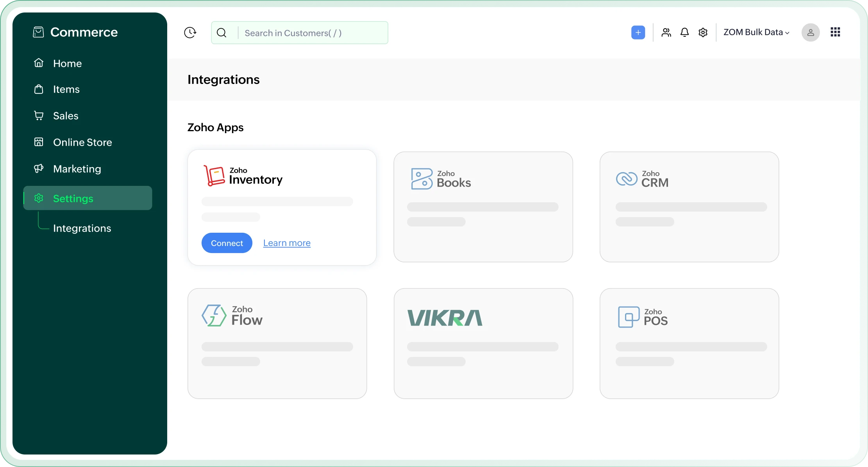Click the blue plus quick-create button
868x467 pixels.
point(638,32)
